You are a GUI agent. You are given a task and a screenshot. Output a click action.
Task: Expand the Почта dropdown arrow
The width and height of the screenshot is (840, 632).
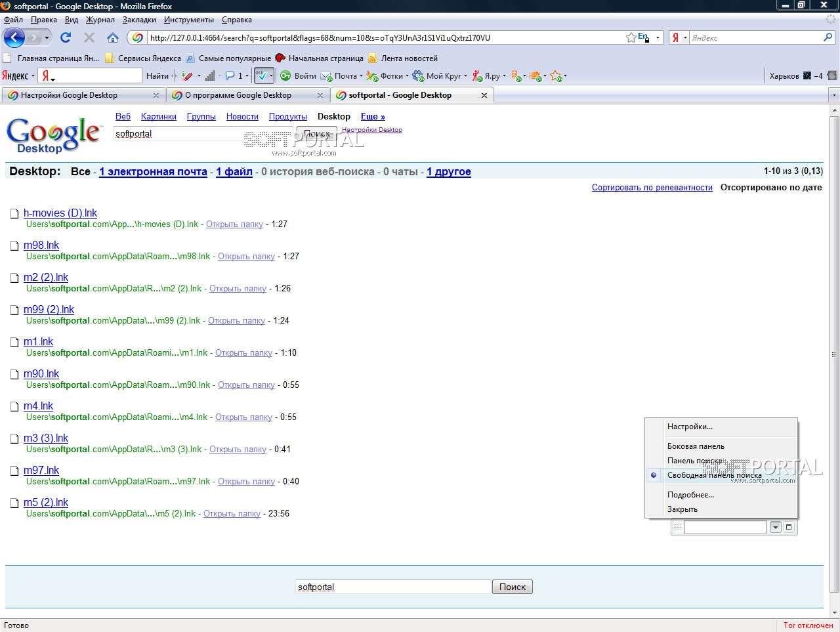click(361, 76)
